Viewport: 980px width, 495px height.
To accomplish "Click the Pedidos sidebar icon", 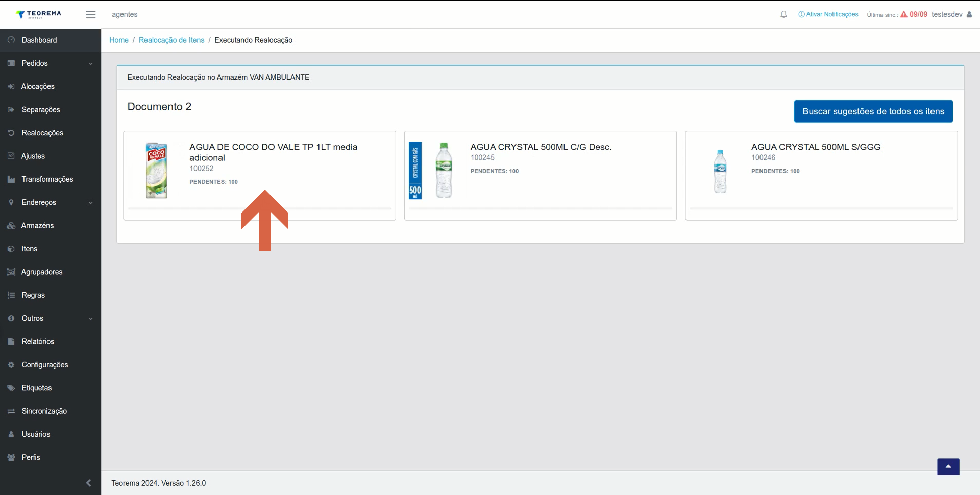I will pyautogui.click(x=11, y=63).
